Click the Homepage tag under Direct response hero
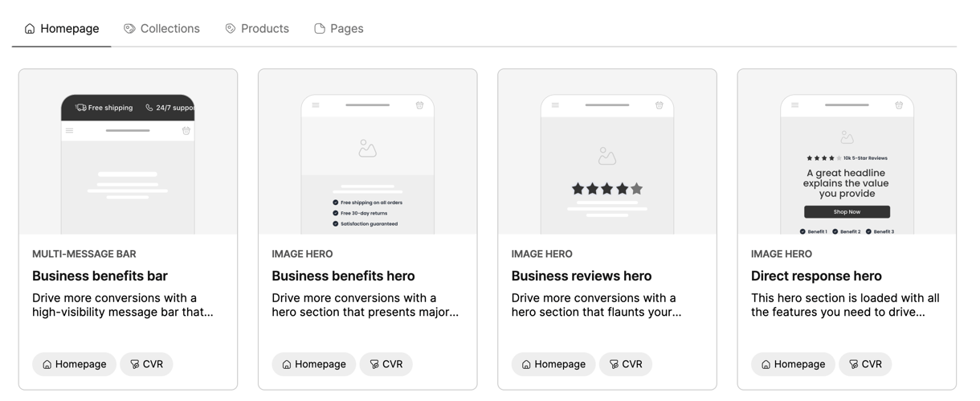Screen dimensions: 980x401 (793, 364)
